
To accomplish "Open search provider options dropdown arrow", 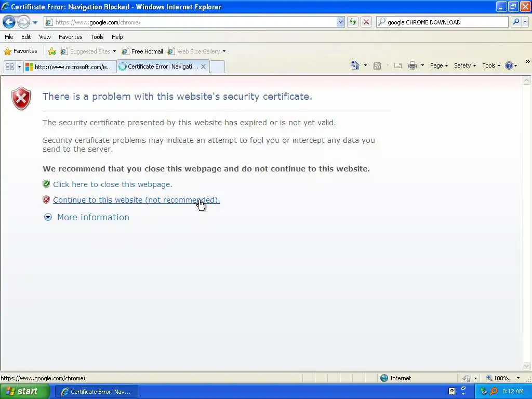I will 525,22.
